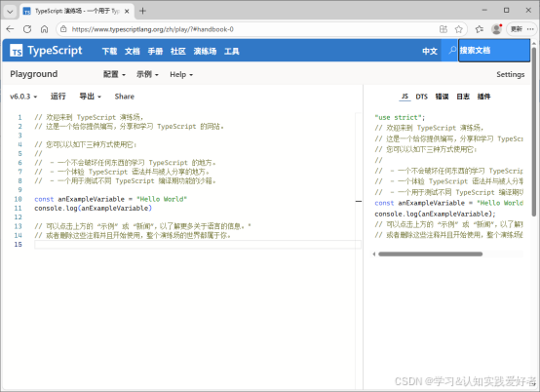Viewport: 540px width, 392px height.
Task: Open the browser profile avatar
Action: click(x=496, y=29)
